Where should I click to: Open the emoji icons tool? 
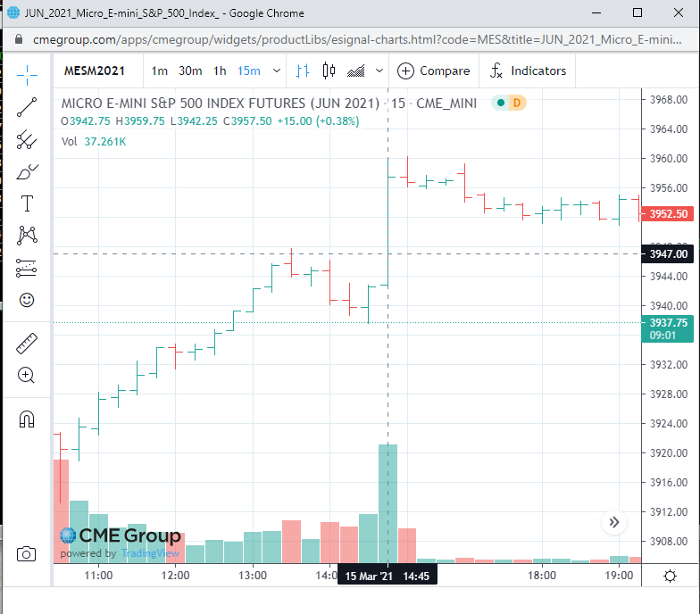(27, 300)
